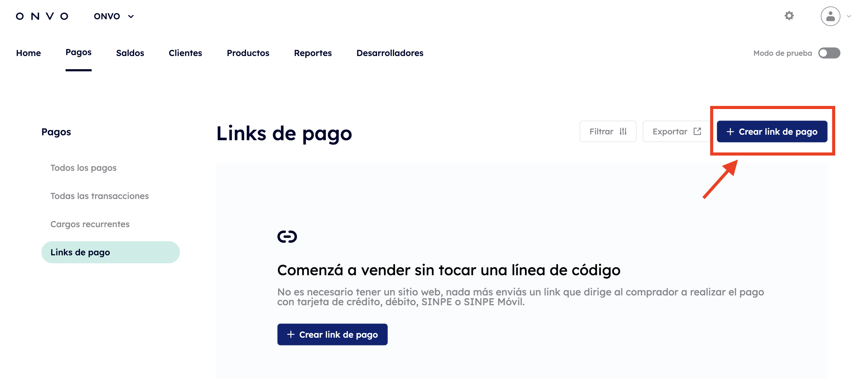This screenshot has height=379, width=868.
Task: Expand the user account chevron
Action: [x=849, y=16]
